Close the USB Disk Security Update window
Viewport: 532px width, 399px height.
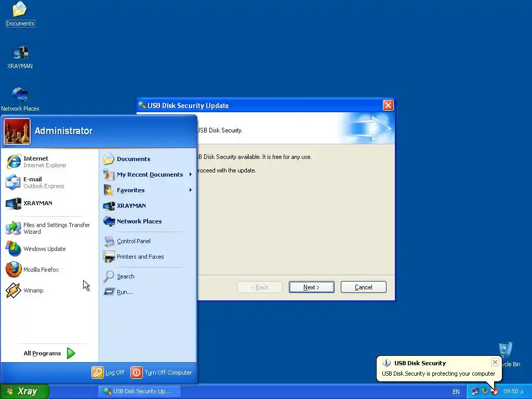388,105
